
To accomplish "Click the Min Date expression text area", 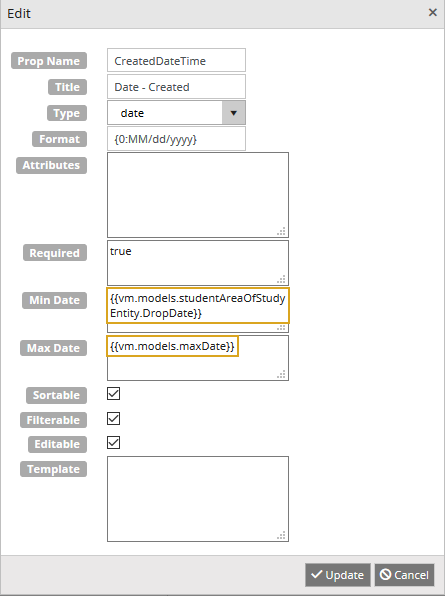I will 198,310.
